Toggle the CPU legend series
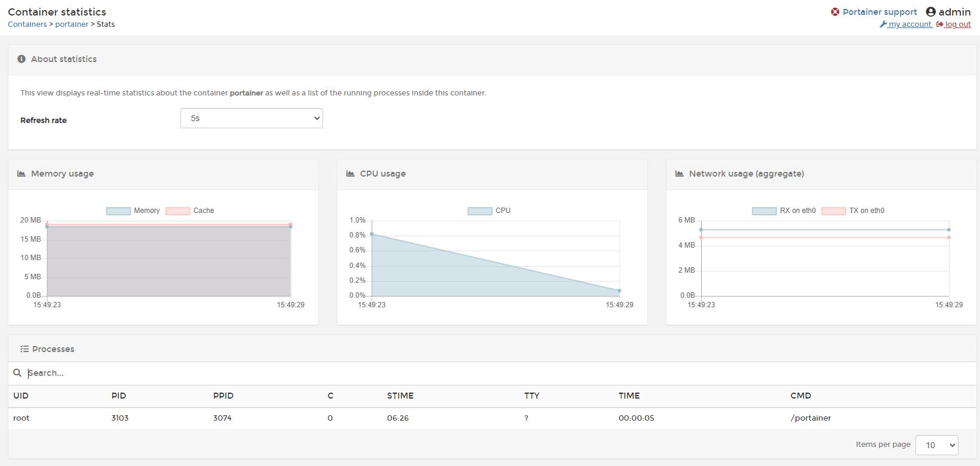 point(489,211)
